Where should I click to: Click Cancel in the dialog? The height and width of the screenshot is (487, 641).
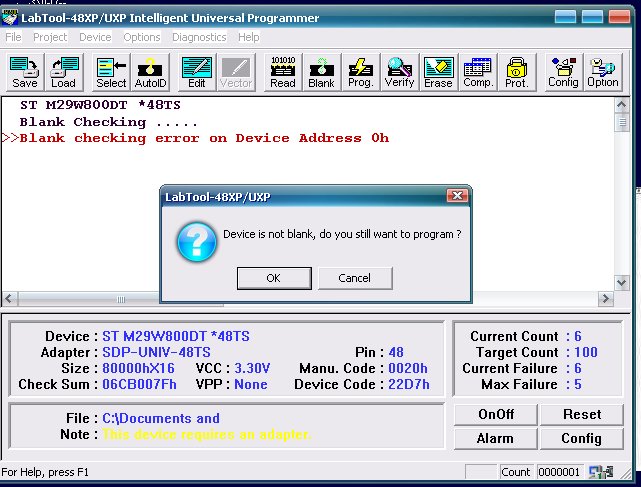[355, 278]
